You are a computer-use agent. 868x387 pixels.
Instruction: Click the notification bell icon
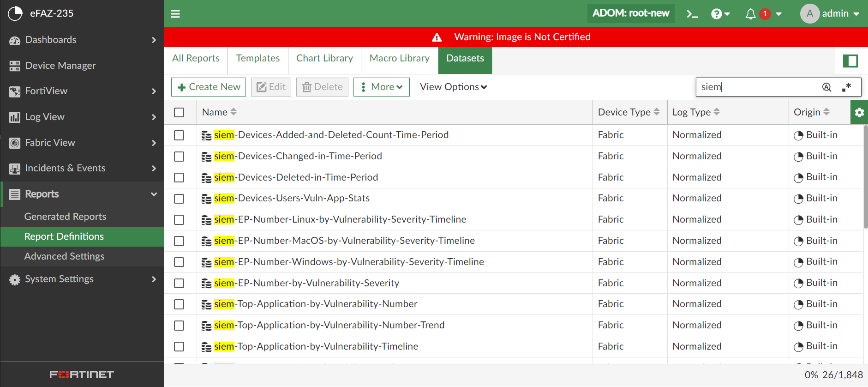click(751, 14)
